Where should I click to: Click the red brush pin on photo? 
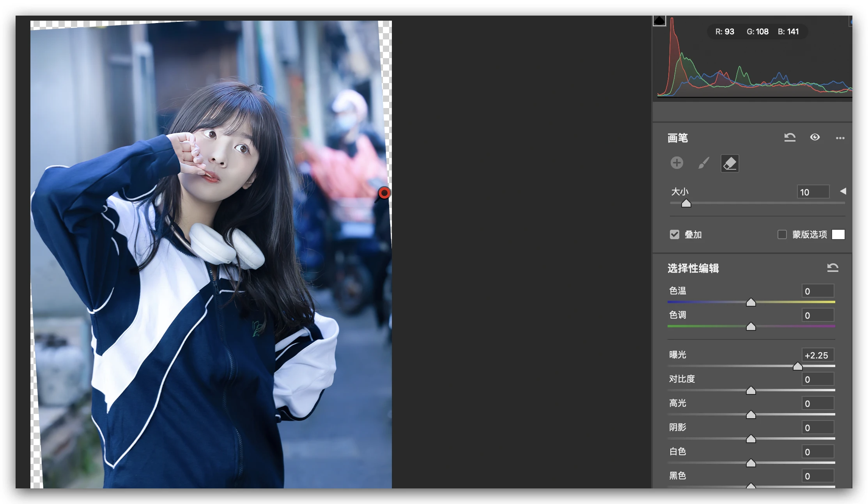384,193
